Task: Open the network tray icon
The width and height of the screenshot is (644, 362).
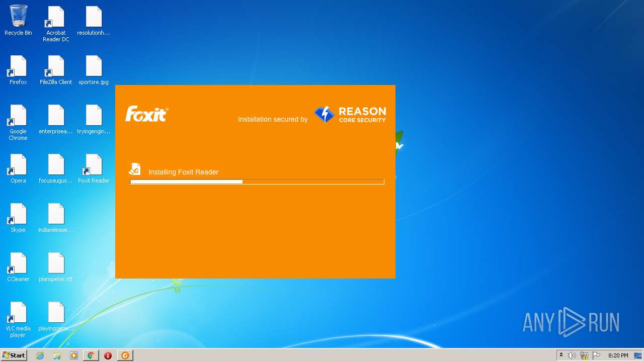Action: [584, 355]
